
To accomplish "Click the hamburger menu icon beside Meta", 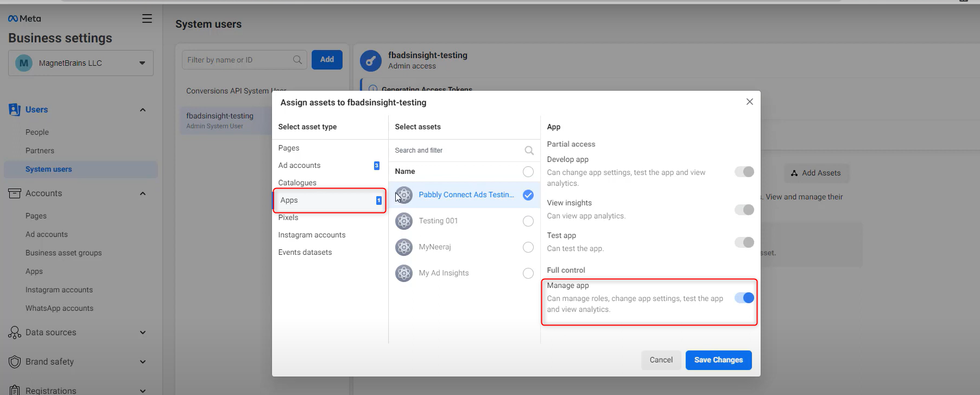I will (147, 18).
